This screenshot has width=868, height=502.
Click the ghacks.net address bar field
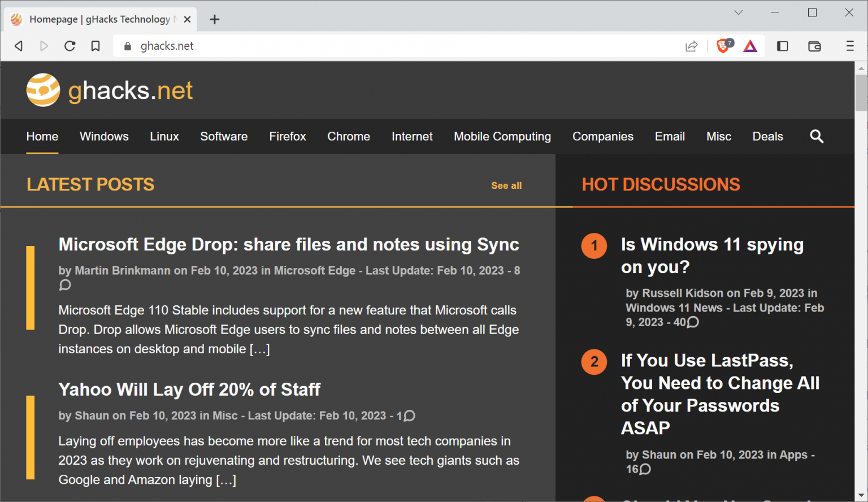[396, 46]
